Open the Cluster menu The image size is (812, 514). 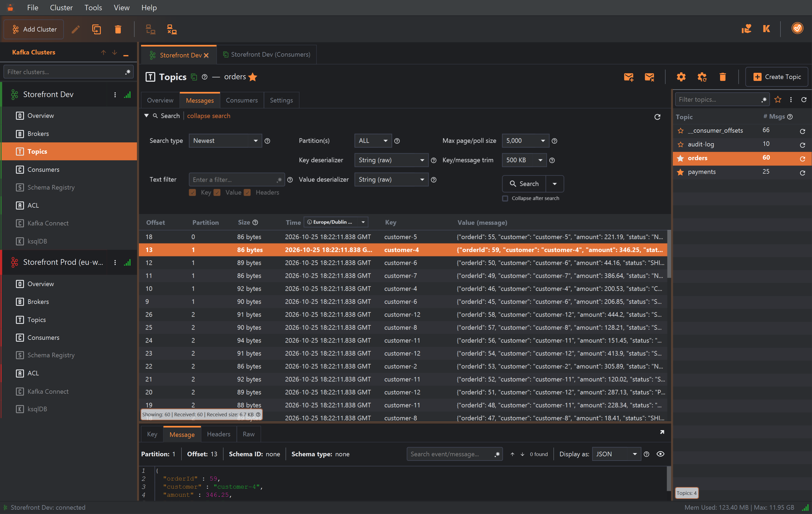(x=61, y=8)
